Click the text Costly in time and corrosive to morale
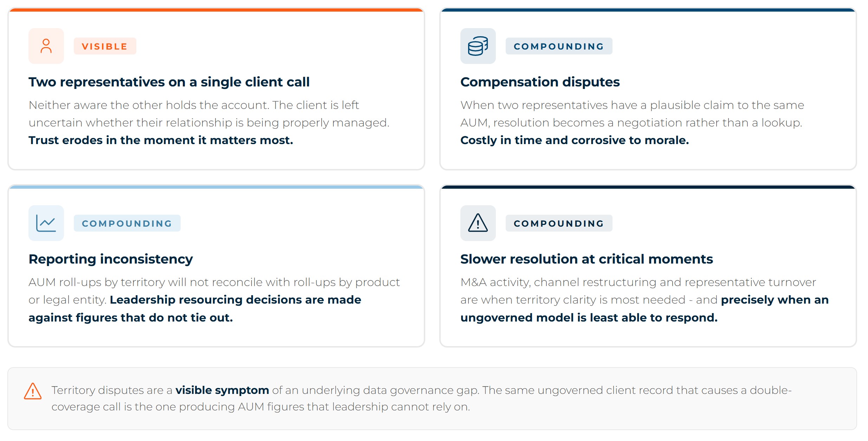 [x=575, y=140]
